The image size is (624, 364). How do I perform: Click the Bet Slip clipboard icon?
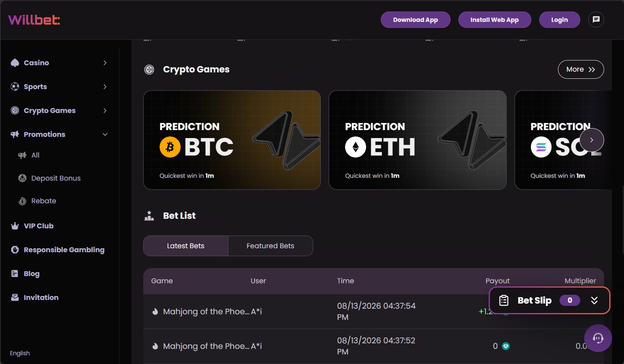[504, 300]
